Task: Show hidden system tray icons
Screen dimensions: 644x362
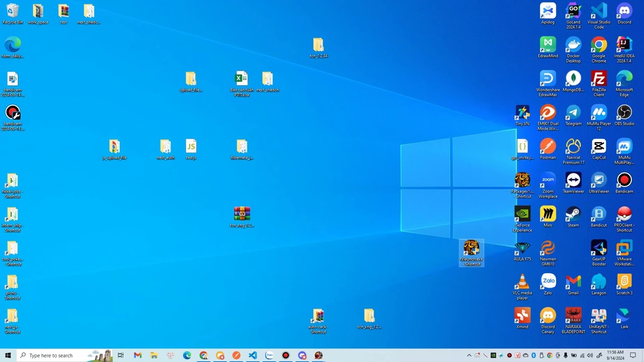Action: 469,355
